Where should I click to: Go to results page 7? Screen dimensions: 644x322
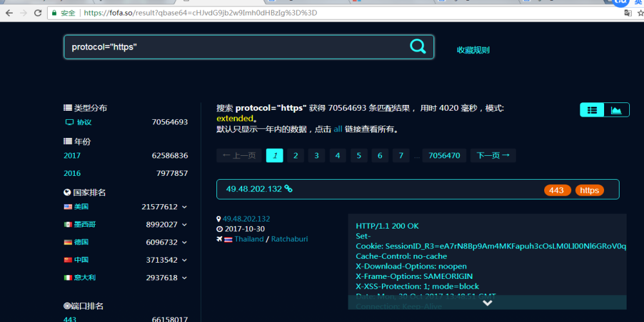coord(401,155)
